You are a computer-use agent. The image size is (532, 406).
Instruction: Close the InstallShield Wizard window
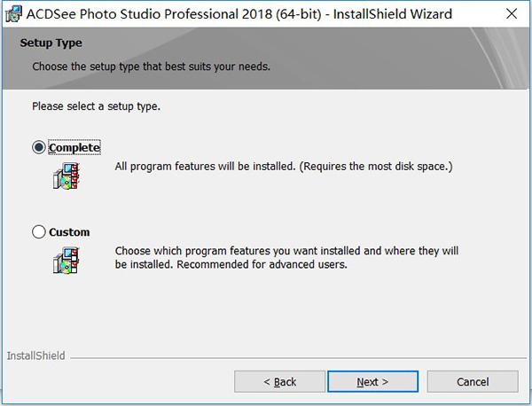pos(512,14)
